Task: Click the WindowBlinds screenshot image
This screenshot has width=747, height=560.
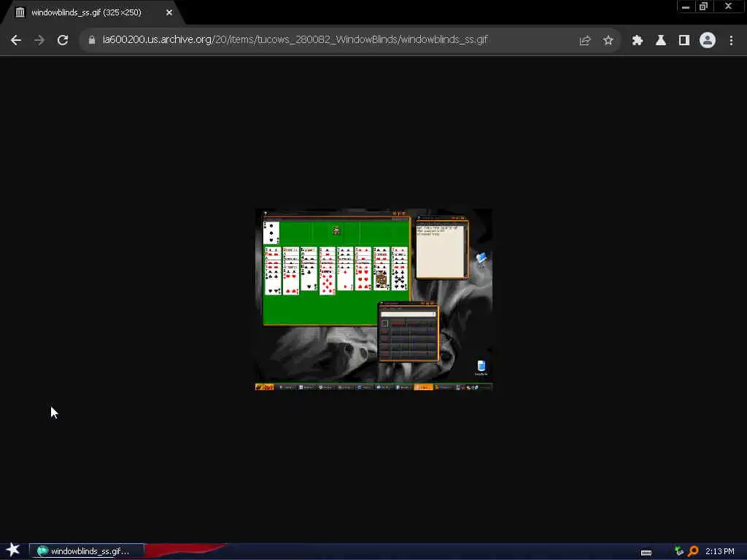Action: click(374, 300)
